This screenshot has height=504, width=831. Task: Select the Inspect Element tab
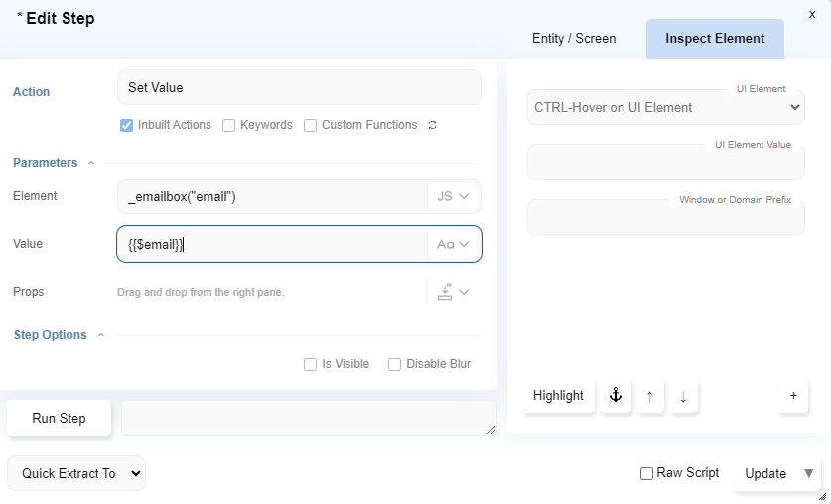point(715,39)
